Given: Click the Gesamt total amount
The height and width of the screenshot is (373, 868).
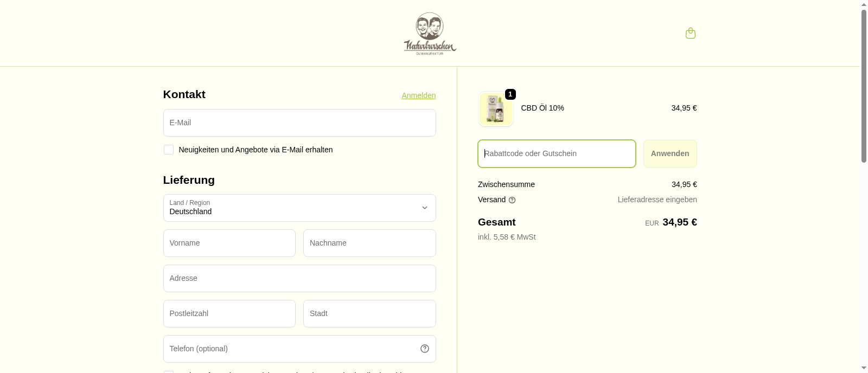Looking at the screenshot, I should [679, 222].
